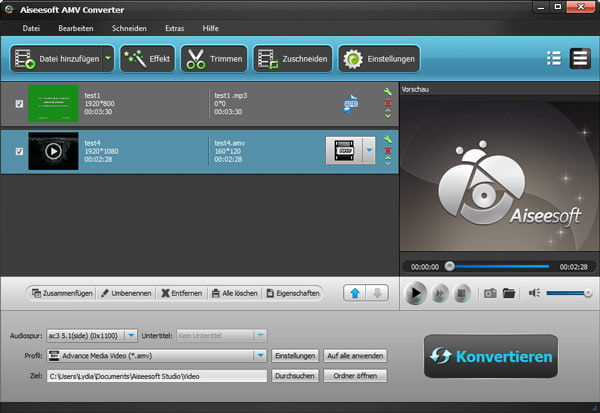The height and width of the screenshot is (413, 600).
Task: Take a snapshot with the camera icon
Action: pyautogui.click(x=490, y=293)
